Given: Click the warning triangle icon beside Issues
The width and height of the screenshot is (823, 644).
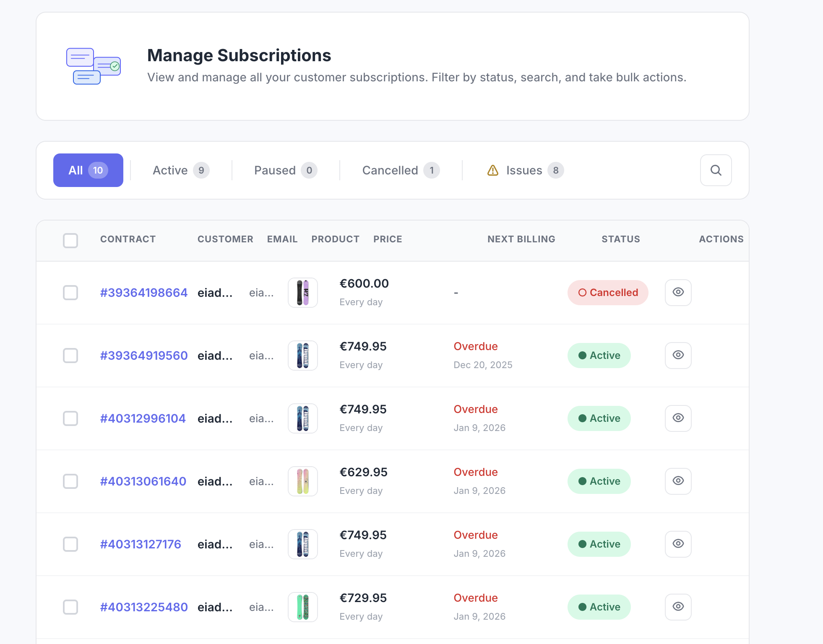Looking at the screenshot, I should (x=493, y=170).
